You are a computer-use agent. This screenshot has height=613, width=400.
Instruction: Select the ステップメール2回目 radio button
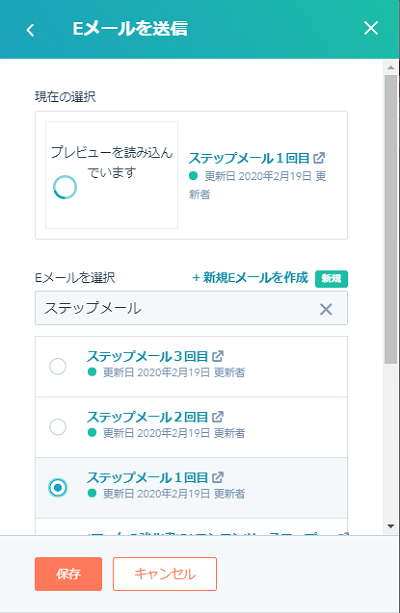point(58,427)
